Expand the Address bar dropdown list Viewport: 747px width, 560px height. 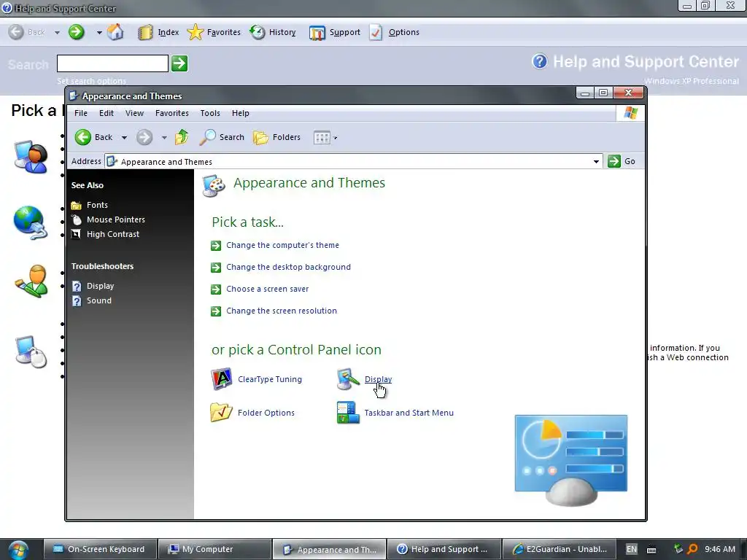[596, 161]
